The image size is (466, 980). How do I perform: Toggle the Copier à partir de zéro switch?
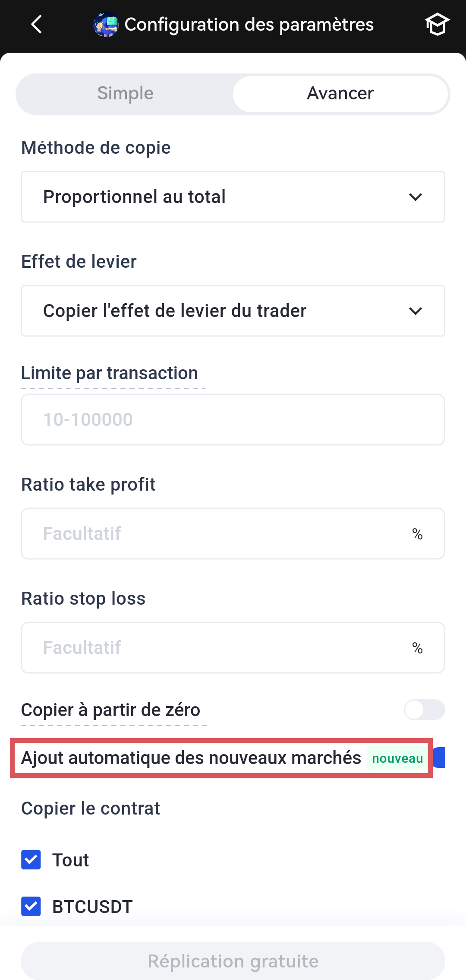tap(424, 710)
